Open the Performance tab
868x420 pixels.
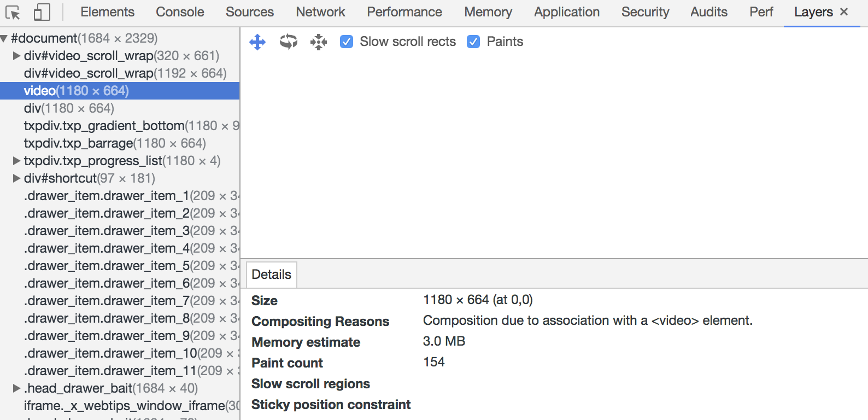pyautogui.click(x=404, y=12)
